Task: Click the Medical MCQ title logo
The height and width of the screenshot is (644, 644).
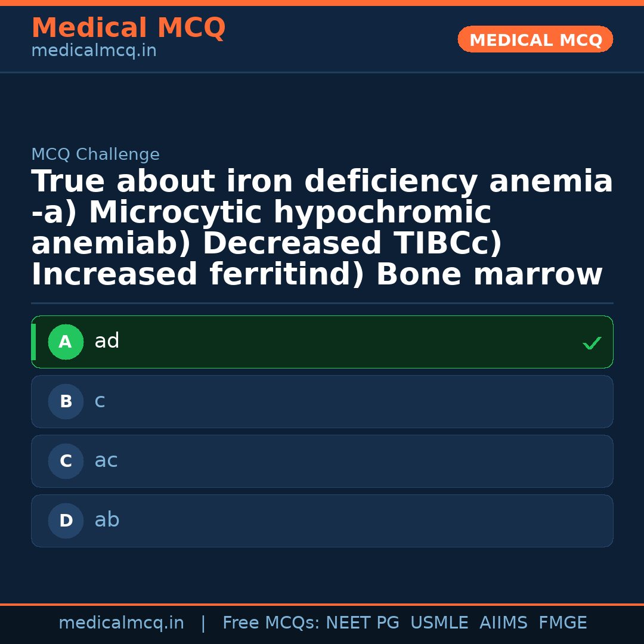Action: pos(128,28)
